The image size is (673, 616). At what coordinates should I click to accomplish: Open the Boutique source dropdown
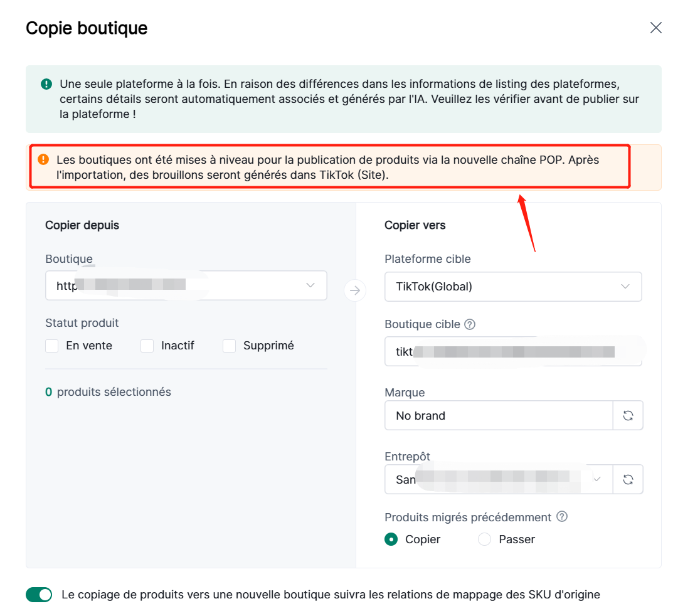(186, 285)
